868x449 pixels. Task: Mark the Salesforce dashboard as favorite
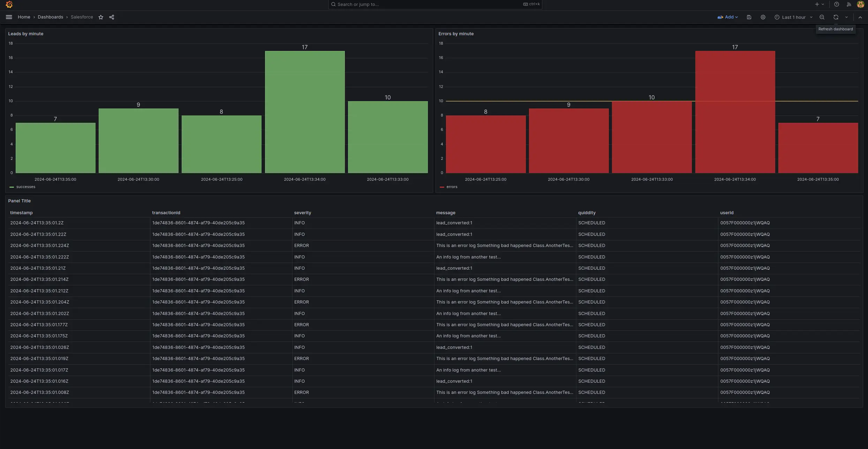point(101,17)
